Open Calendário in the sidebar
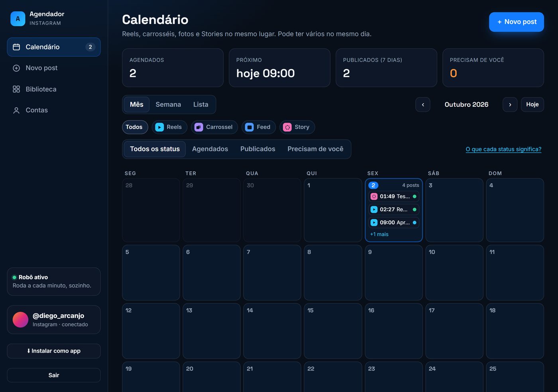Viewport: 558px width, 392px height. click(x=54, y=47)
